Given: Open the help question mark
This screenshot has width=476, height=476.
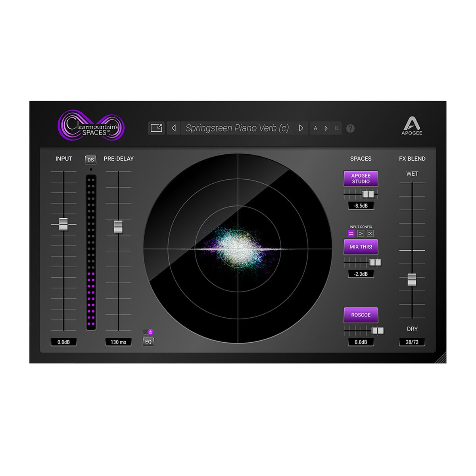Looking at the screenshot, I should pyautogui.click(x=350, y=129).
